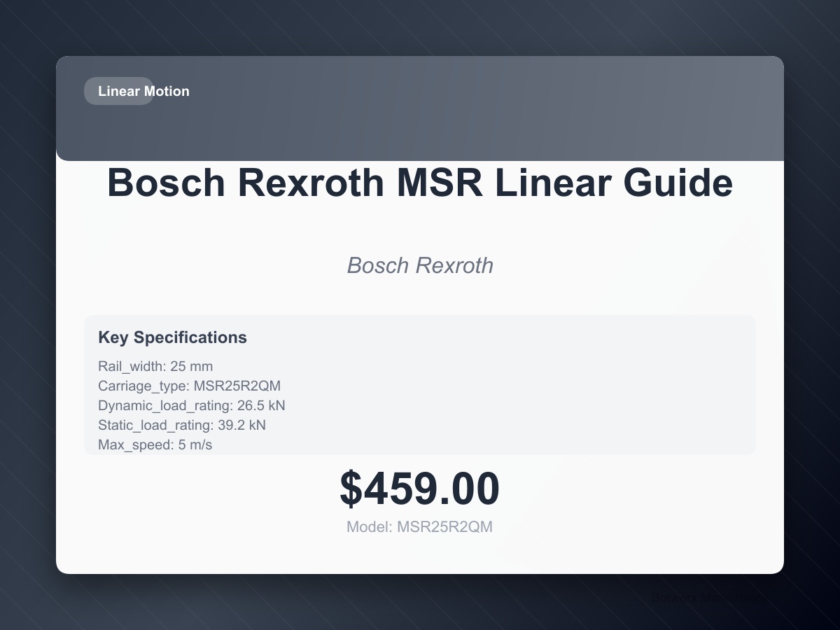Viewport: 840px width, 630px height.
Task: Click the word Bosch in the title
Action: [167, 183]
